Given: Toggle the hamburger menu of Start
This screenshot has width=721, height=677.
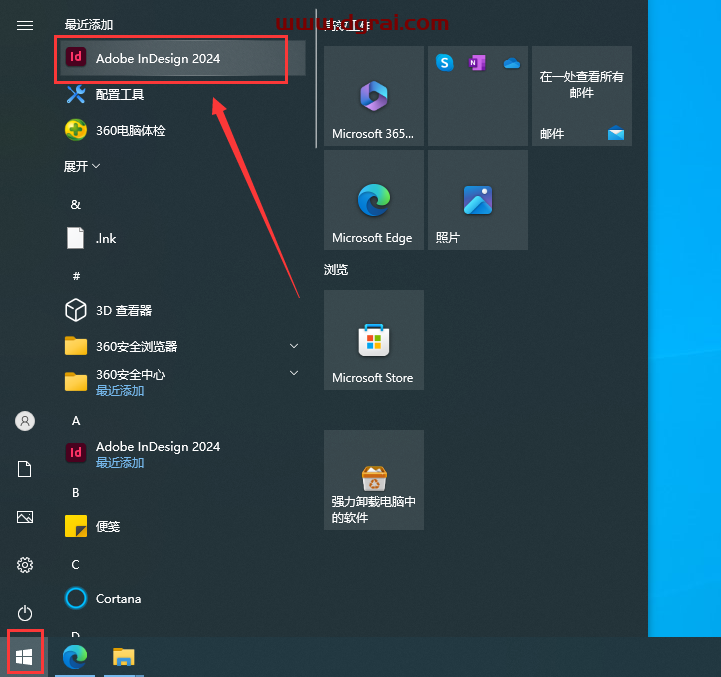Looking at the screenshot, I should pyautogui.click(x=25, y=25).
